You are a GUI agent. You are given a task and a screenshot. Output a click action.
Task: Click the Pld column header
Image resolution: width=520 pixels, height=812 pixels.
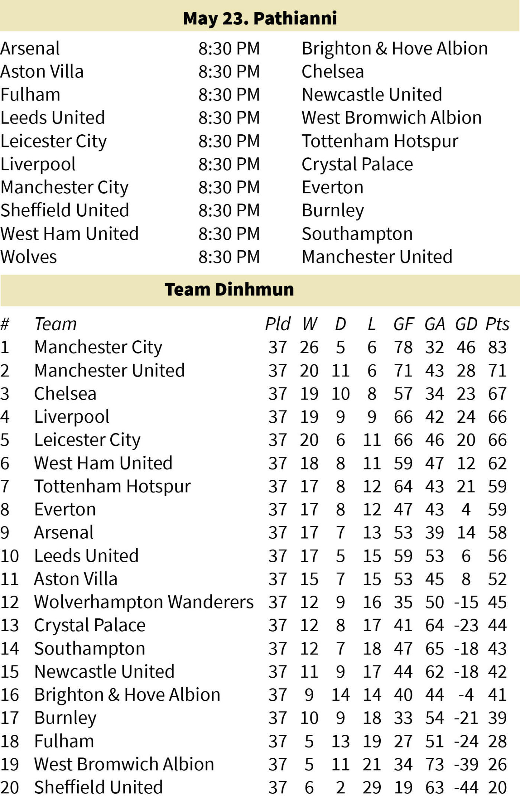(x=277, y=324)
